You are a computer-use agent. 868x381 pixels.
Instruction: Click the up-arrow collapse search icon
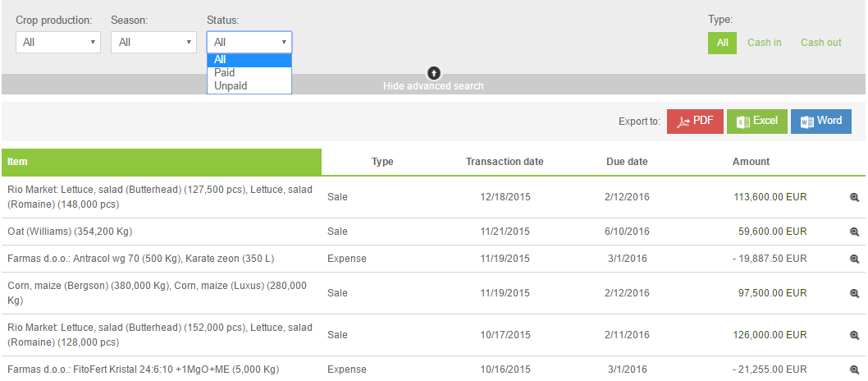pyautogui.click(x=434, y=73)
